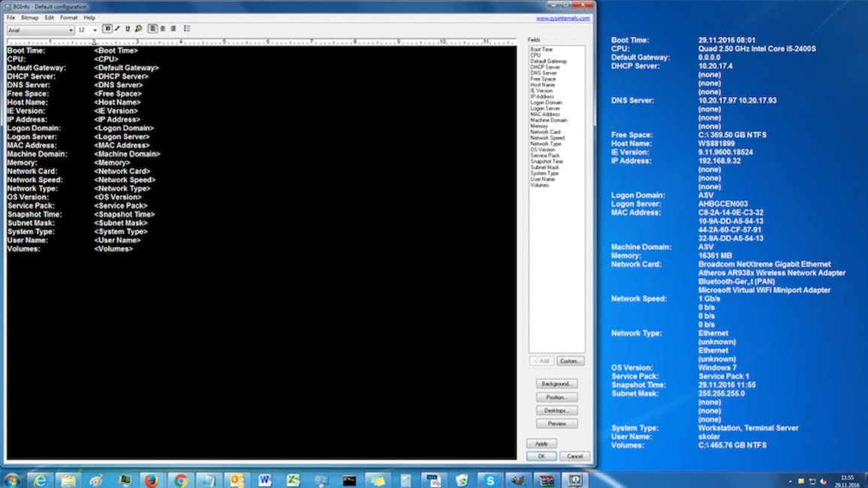Click the Apply button
Image resolution: width=868 pixels, height=488 pixels.
[x=542, y=444]
